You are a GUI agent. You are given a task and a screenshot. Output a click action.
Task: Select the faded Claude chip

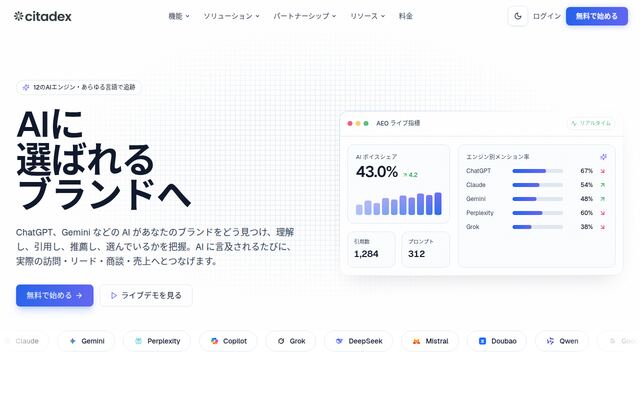point(24,341)
